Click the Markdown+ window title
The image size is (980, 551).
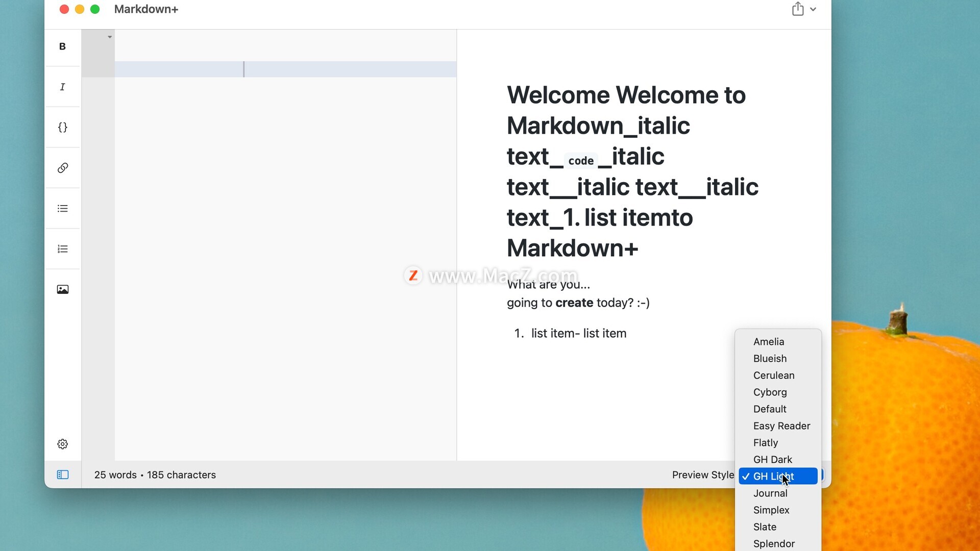coord(146,9)
